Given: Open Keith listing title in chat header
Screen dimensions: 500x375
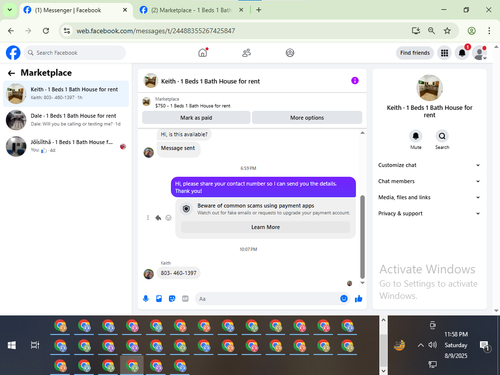Looking at the screenshot, I should coord(210,81).
